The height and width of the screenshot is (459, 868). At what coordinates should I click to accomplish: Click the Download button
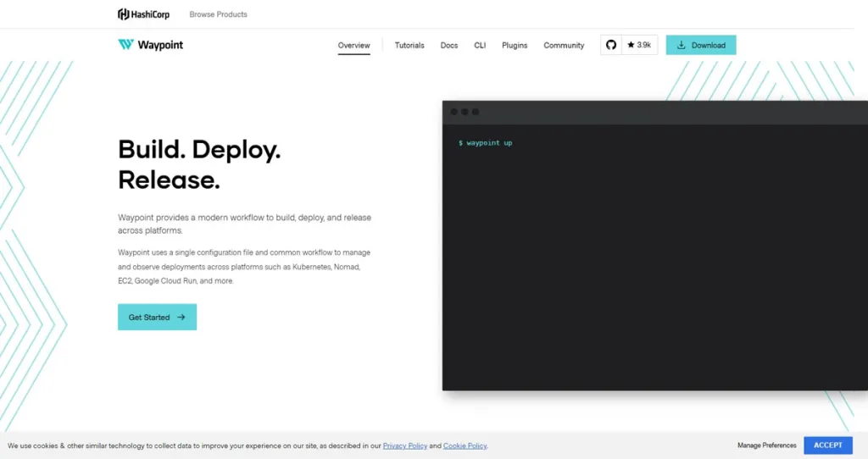tap(701, 45)
